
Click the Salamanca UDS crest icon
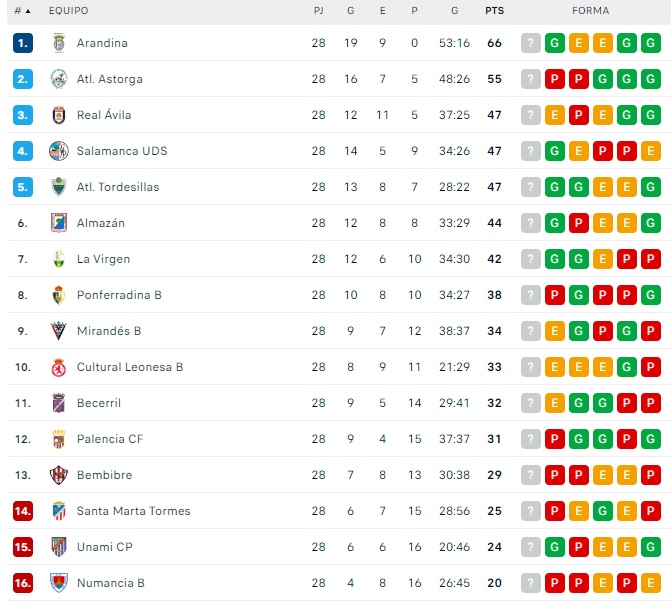point(58,151)
